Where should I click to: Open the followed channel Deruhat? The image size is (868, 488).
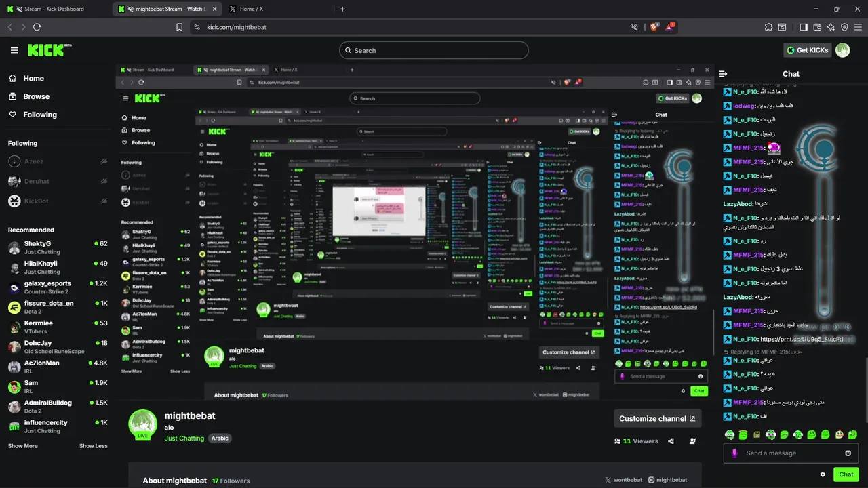point(58,181)
